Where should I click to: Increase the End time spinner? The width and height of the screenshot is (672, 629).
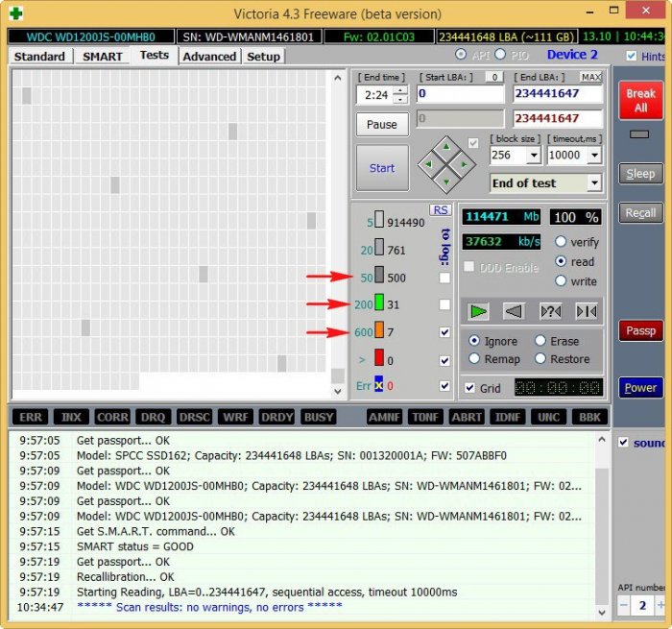[x=400, y=90]
